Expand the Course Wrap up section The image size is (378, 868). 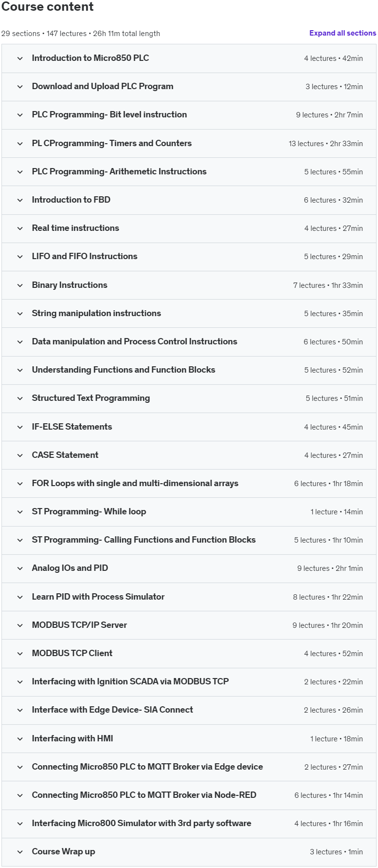63,851
